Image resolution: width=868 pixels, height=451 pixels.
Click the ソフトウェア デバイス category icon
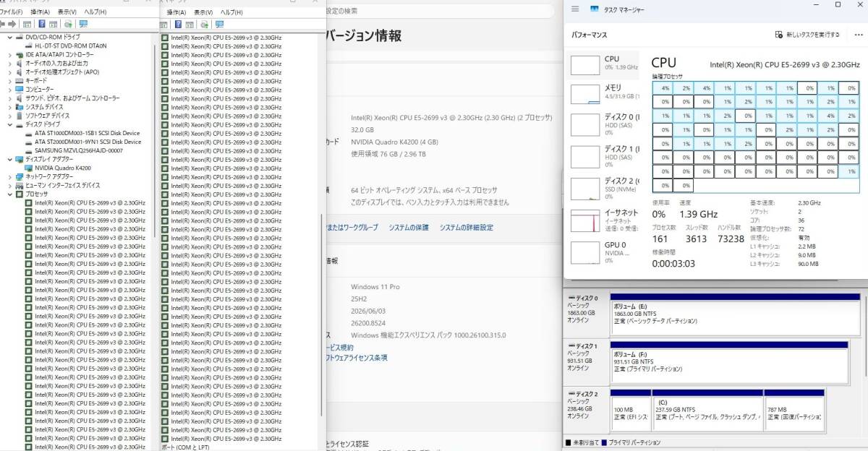[x=20, y=115]
